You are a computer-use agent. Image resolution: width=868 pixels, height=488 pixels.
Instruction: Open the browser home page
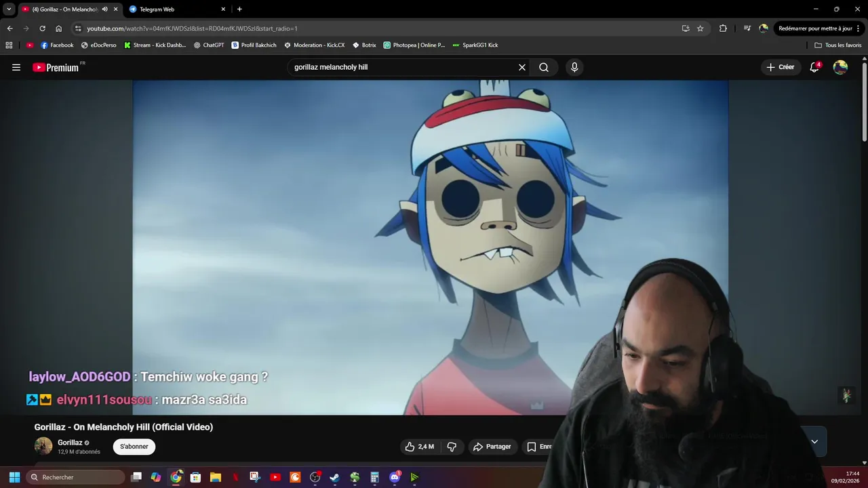[x=58, y=28]
